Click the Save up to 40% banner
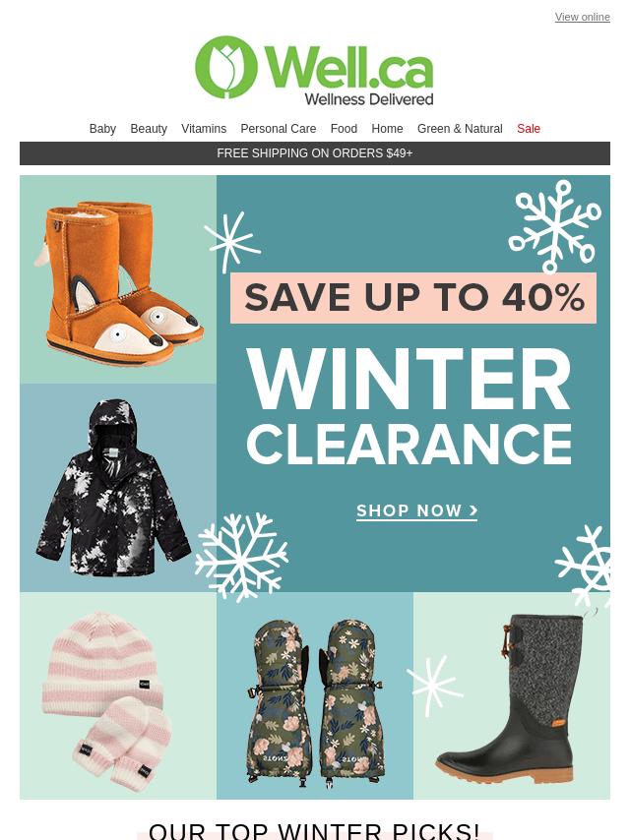630x840 pixels. click(x=413, y=298)
